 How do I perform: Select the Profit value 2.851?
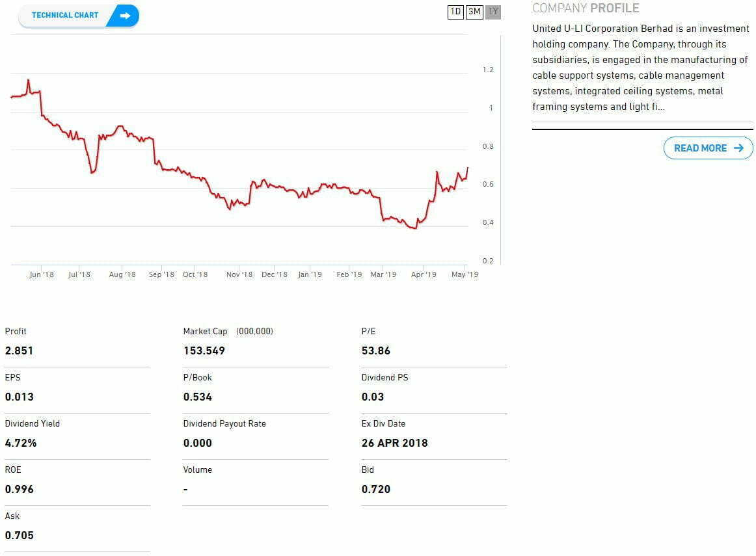pyautogui.click(x=19, y=351)
